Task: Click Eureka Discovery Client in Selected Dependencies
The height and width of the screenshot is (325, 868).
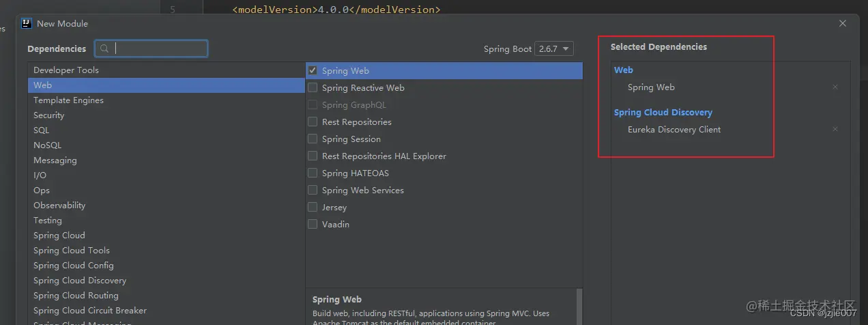Action: 674,130
